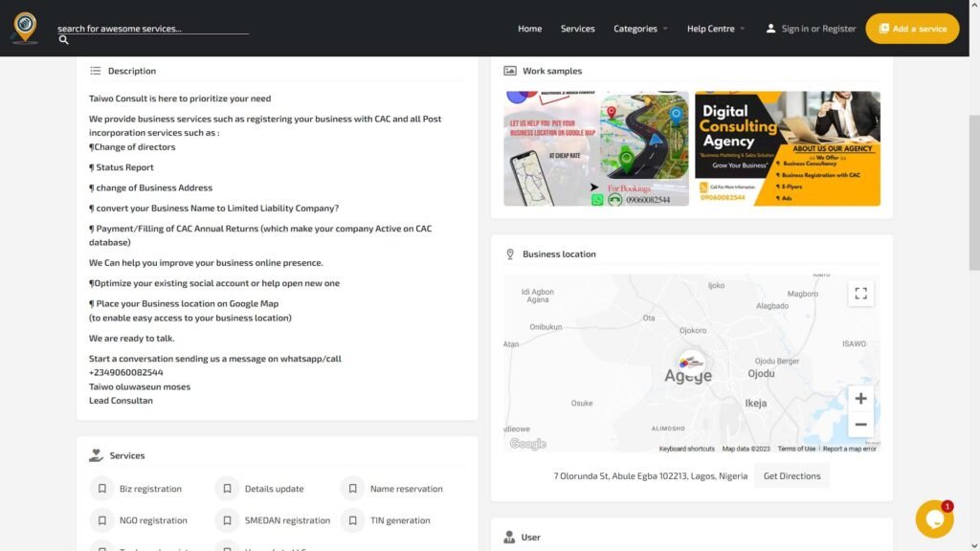This screenshot has width=980, height=551.
Task: Click the Services panel handshake icon
Action: click(97, 454)
